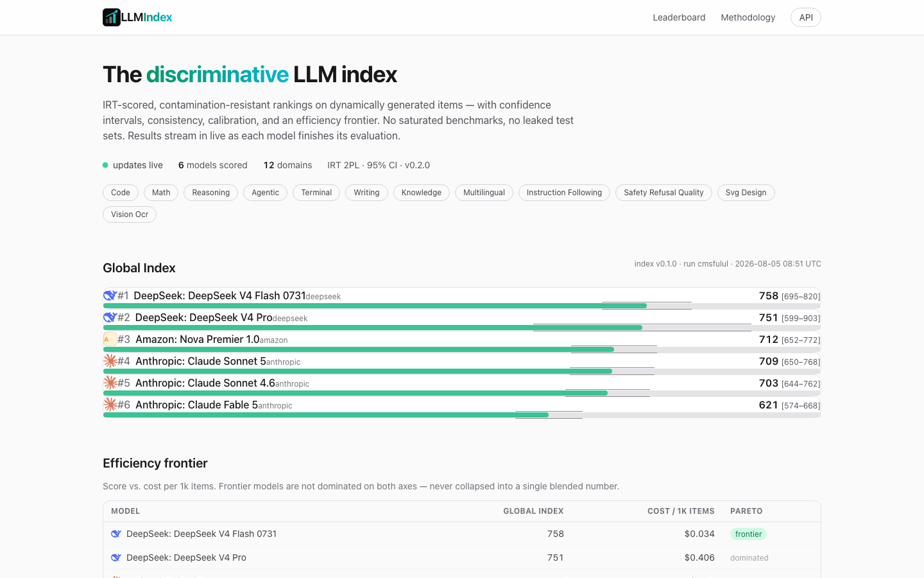Select the Writing domain chip
This screenshot has height=578, width=924.
[366, 193]
